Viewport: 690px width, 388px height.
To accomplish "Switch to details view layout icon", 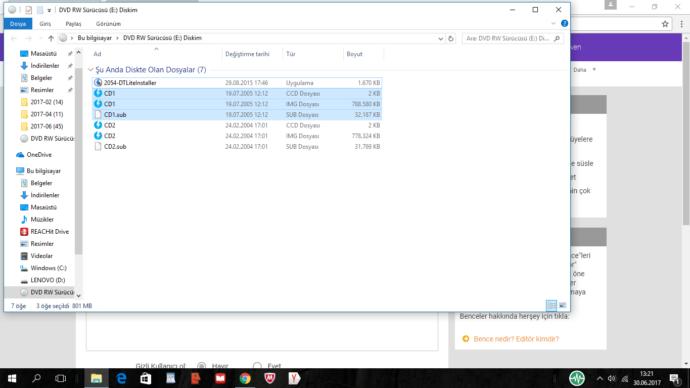I will [551, 305].
